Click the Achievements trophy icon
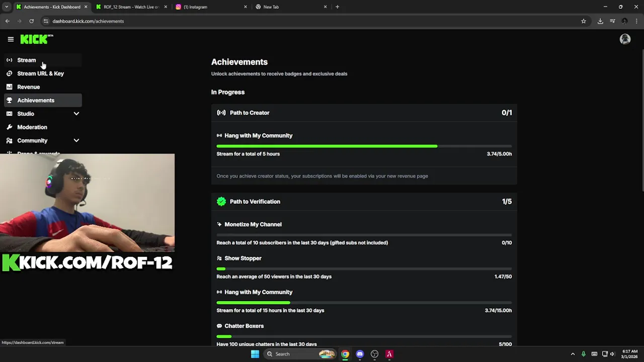 pyautogui.click(x=9, y=100)
